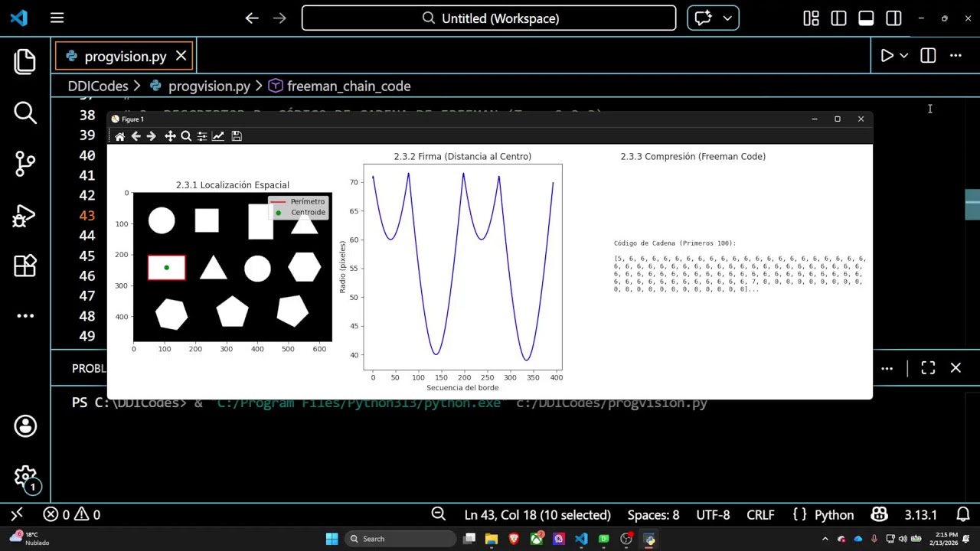Viewport: 980px width, 551px height.
Task: Open the Search view in activity bar
Action: coord(25,112)
